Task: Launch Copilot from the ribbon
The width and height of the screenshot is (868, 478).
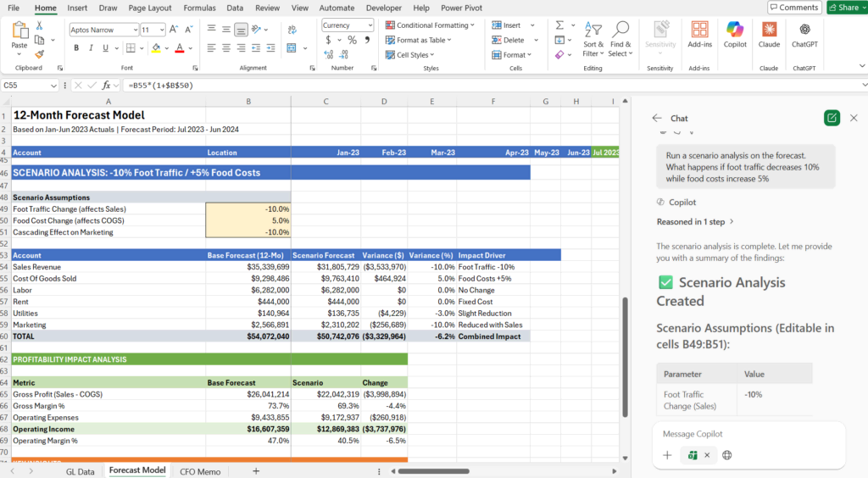Action: (x=735, y=34)
